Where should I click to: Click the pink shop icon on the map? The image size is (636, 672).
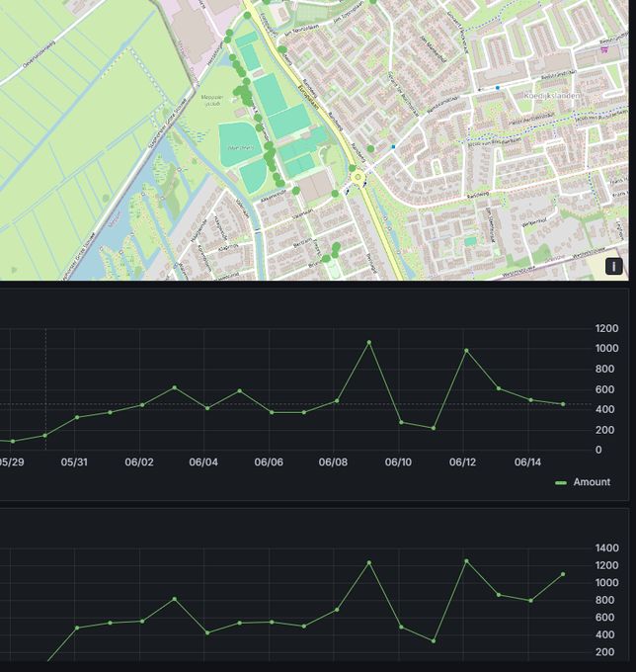(x=604, y=50)
